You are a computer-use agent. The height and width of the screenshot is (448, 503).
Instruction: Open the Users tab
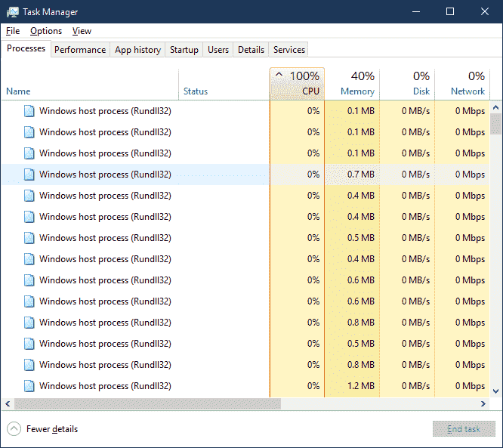[x=218, y=50]
